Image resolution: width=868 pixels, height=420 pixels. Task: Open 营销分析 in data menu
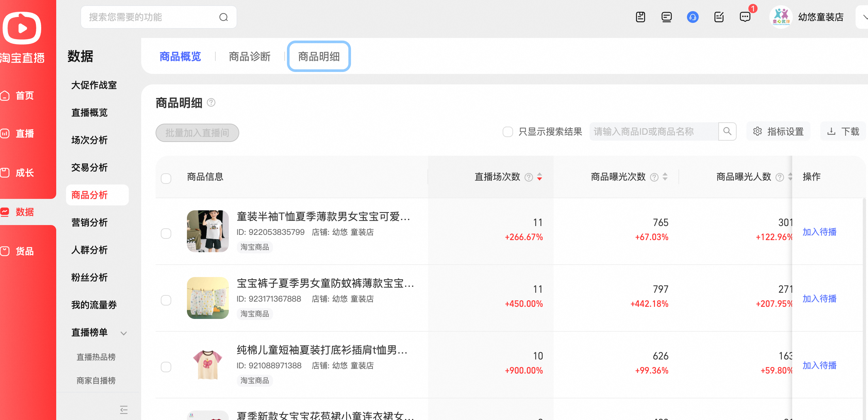click(x=89, y=222)
